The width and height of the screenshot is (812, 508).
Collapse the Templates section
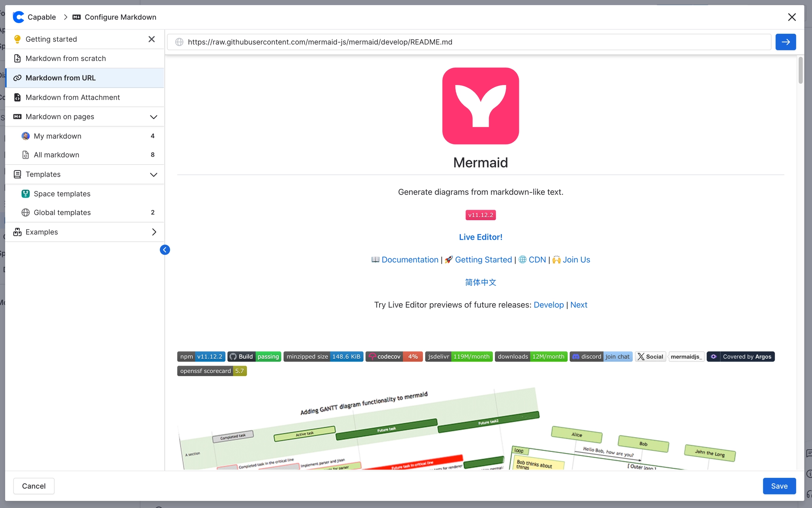[x=153, y=174]
